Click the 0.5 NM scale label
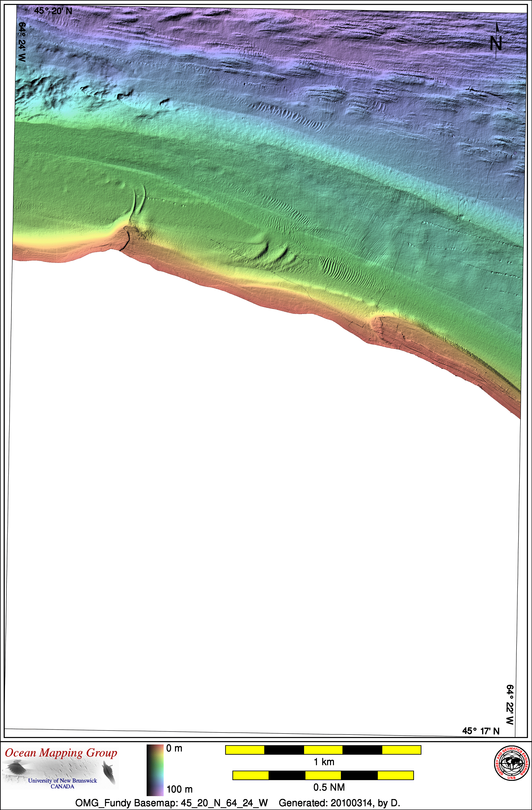Viewport: 532px width, 810px height. [x=329, y=787]
